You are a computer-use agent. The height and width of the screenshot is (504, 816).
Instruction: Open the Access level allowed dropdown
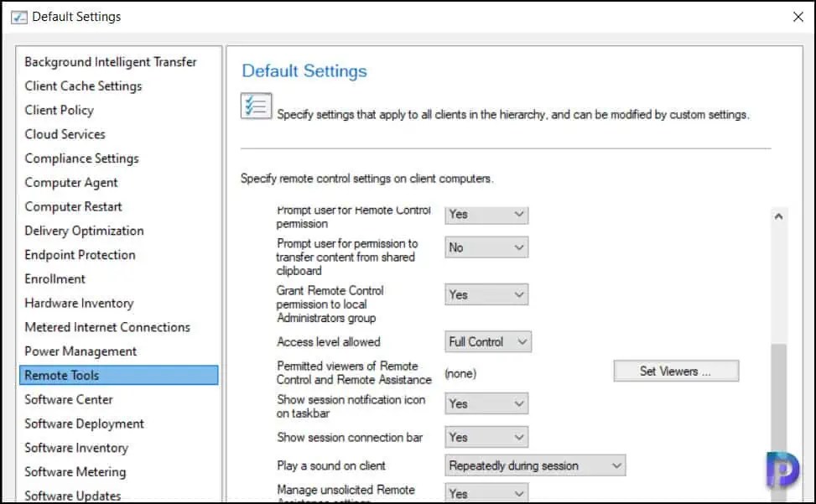pos(486,341)
